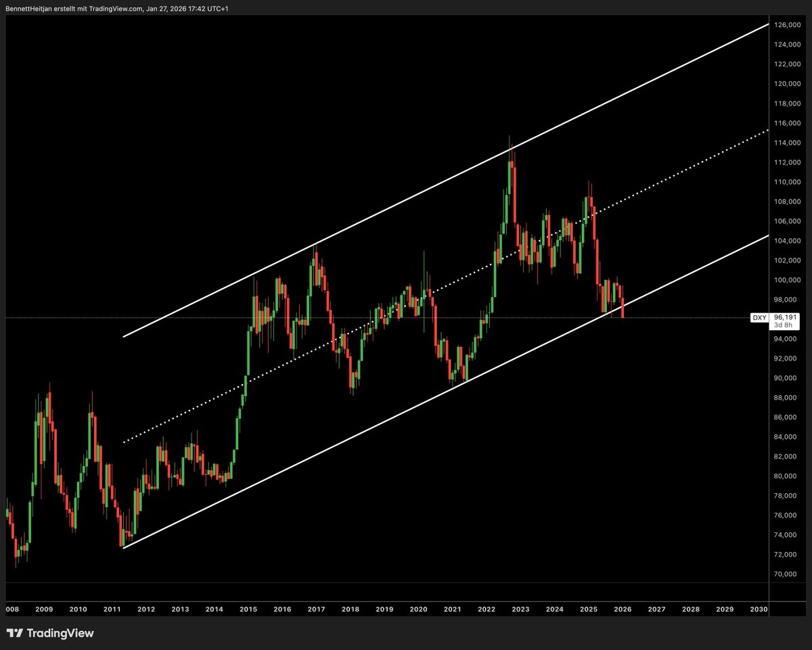This screenshot has height=650, width=812.
Task: Click the 2025 year on time axis
Action: [x=589, y=609]
